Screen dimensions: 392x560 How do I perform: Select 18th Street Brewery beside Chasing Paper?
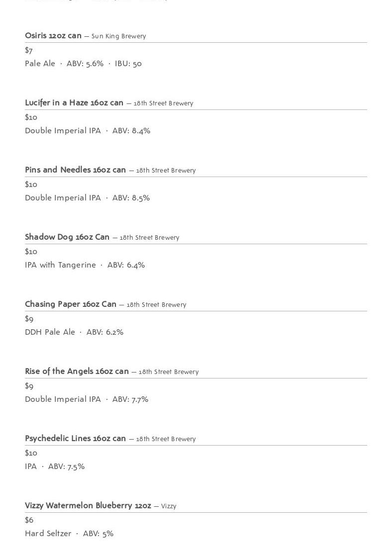(x=157, y=305)
